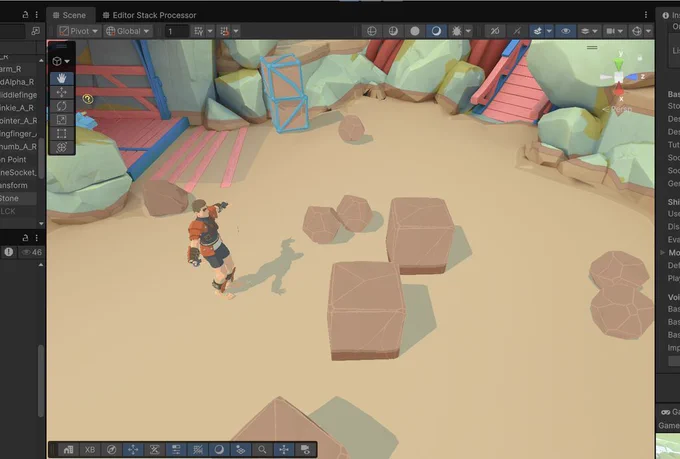Select the Rect tool

pyautogui.click(x=62, y=134)
